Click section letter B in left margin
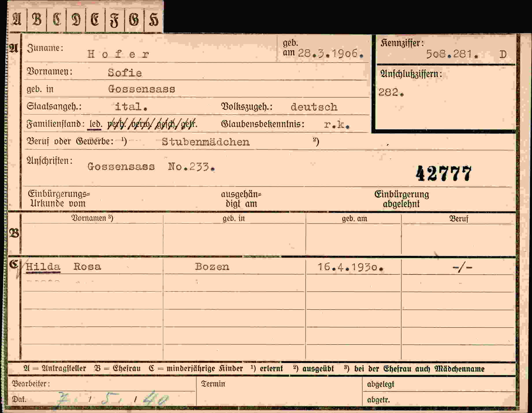 (x=14, y=233)
